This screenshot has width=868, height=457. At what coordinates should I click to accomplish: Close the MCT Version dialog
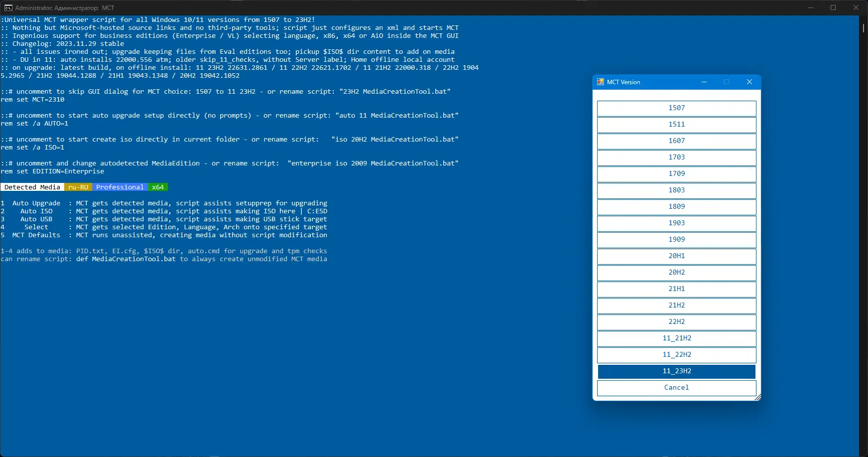pos(749,82)
